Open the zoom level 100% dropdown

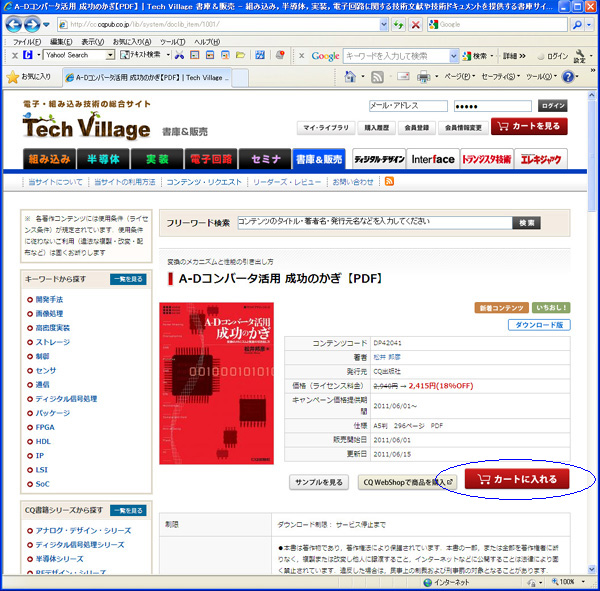[570, 582]
